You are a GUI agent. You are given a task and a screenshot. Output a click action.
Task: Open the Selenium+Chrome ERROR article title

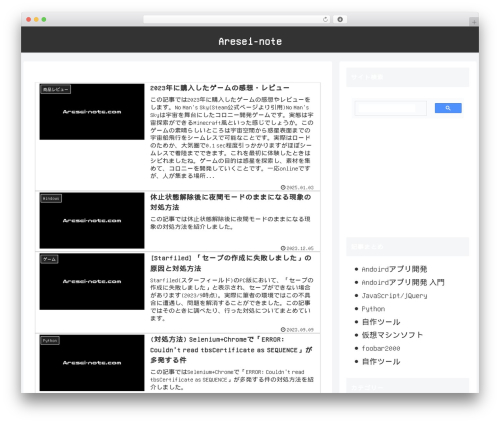click(x=231, y=350)
